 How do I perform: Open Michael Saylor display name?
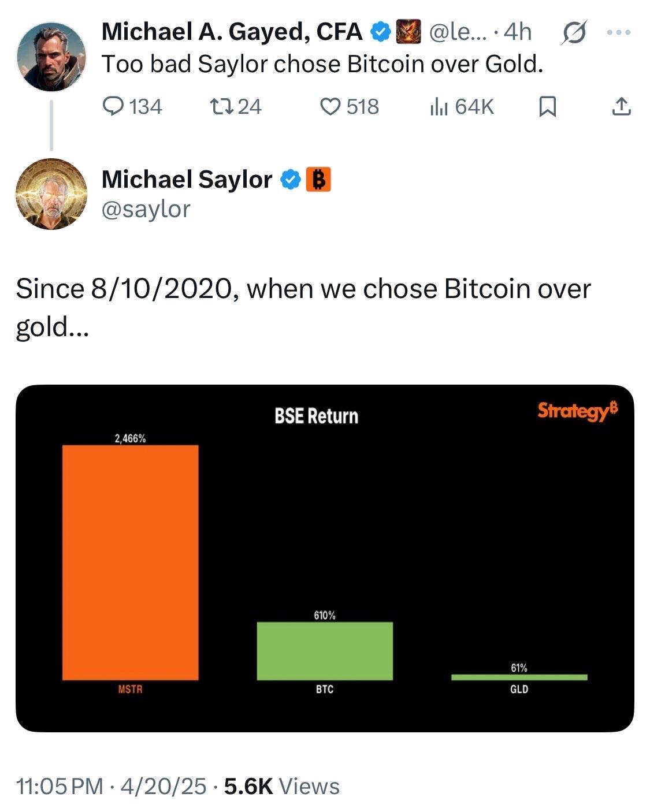pos(187,180)
